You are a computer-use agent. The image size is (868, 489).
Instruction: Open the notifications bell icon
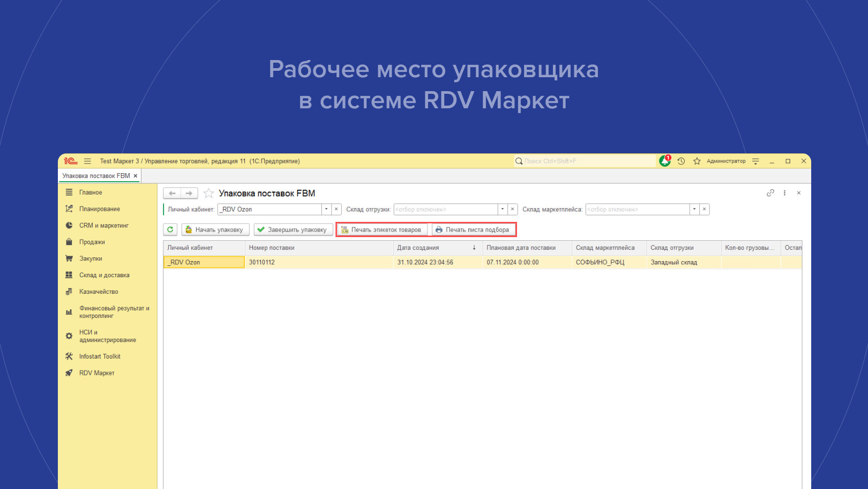665,161
